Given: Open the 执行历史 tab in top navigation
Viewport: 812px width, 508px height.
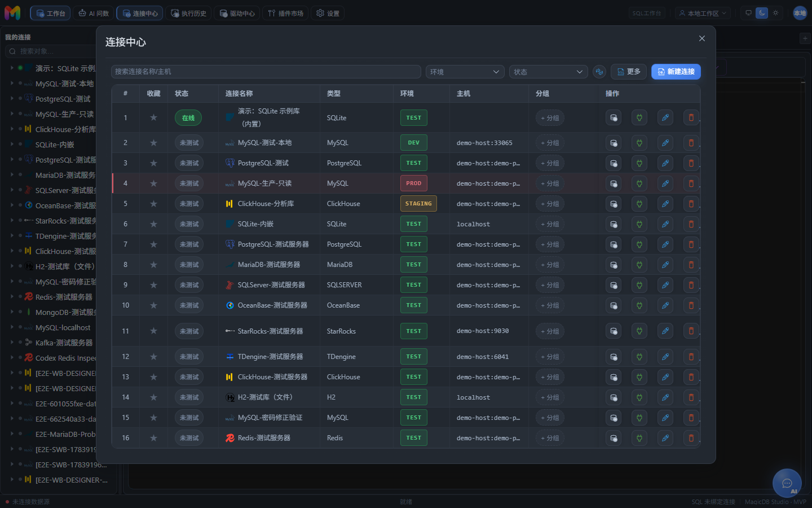Looking at the screenshot, I should click(x=189, y=13).
